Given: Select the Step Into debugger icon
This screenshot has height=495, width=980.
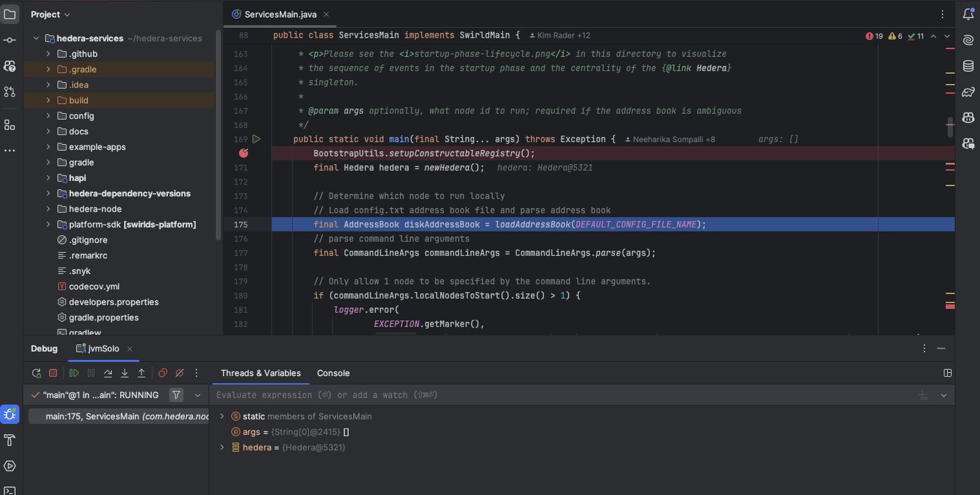Looking at the screenshot, I should pos(125,373).
